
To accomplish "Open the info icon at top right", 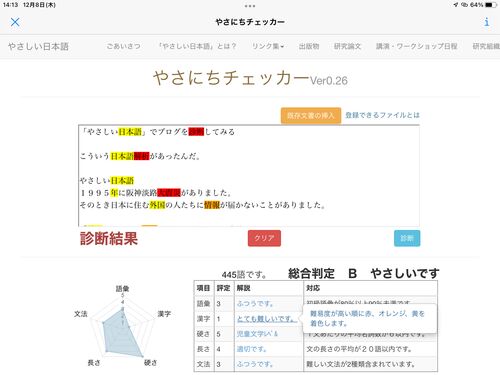I will coord(487,22).
